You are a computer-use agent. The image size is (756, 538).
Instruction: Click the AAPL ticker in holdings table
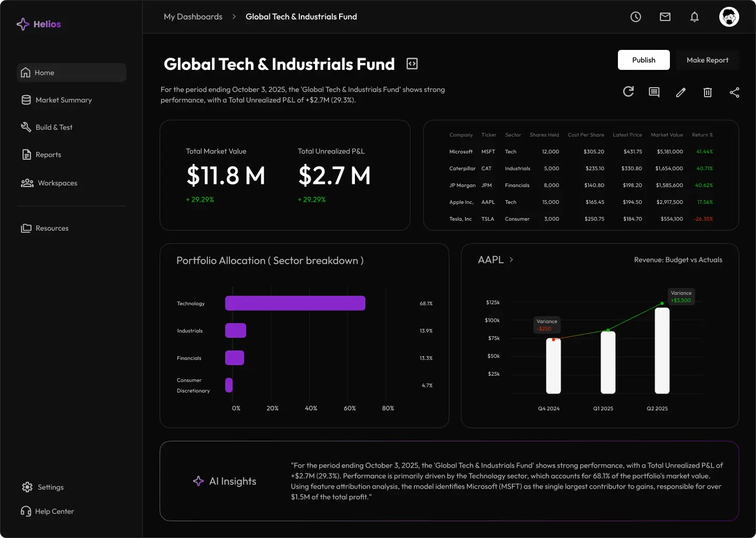click(488, 202)
